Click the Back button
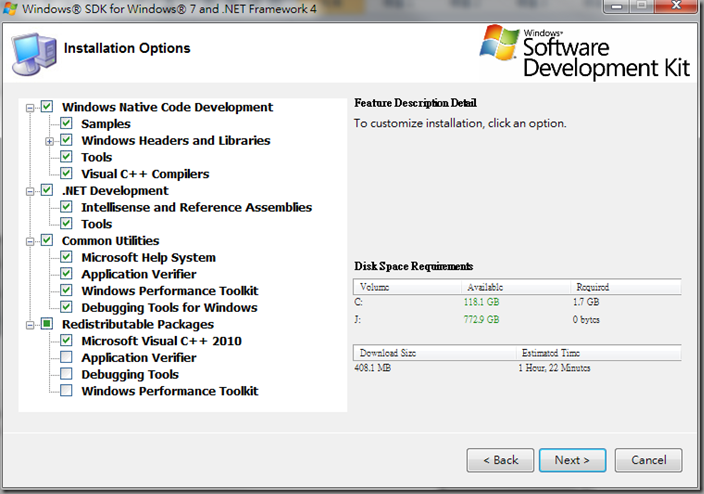This screenshot has height=494, width=704. coord(500,460)
